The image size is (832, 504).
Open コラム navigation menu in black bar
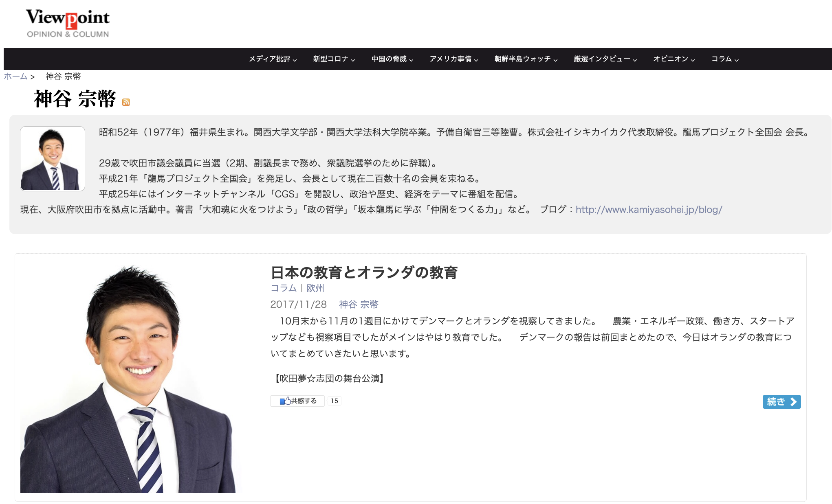click(725, 59)
